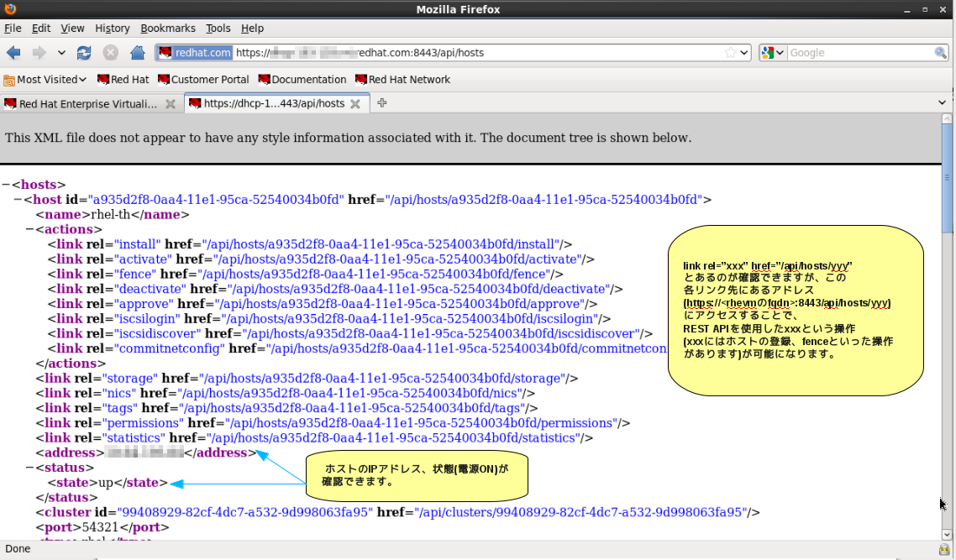This screenshot has width=956, height=560.
Task: Open the History menu
Action: click(x=113, y=28)
